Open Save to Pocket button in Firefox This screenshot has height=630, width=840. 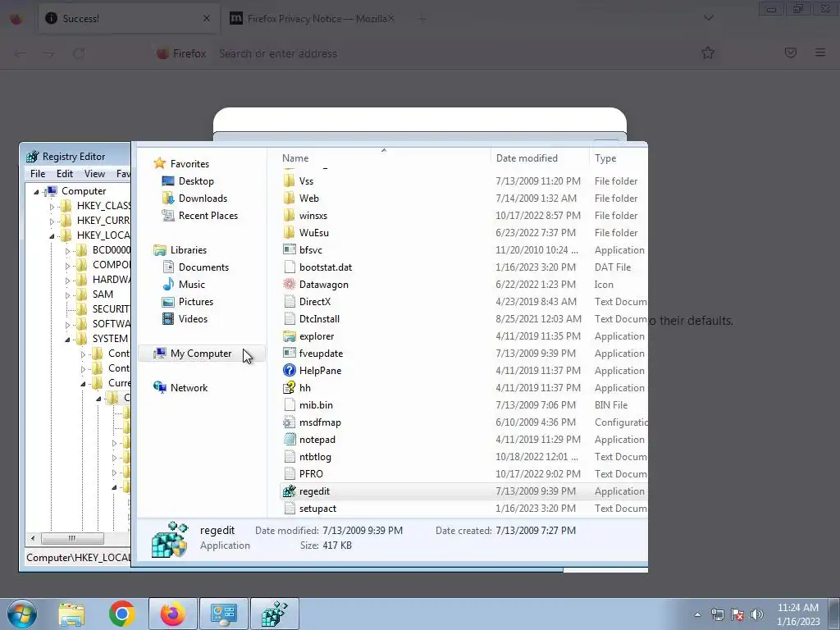[x=790, y=52]
